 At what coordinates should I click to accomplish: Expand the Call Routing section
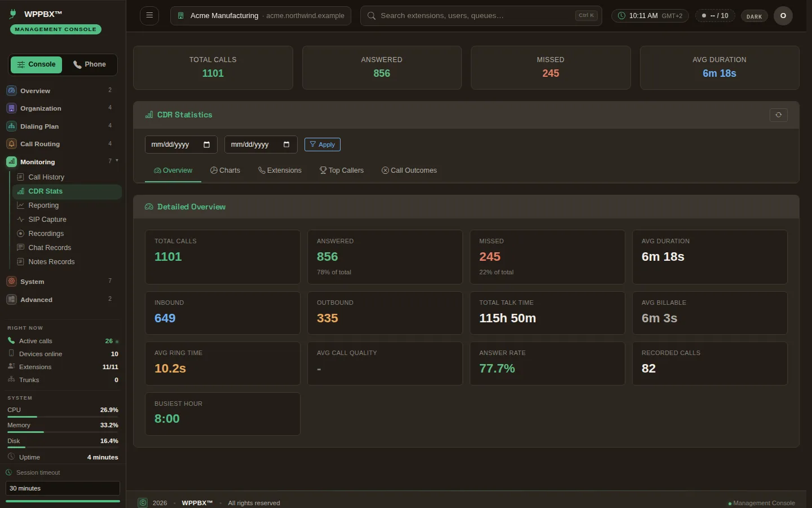tap(63, 144)
